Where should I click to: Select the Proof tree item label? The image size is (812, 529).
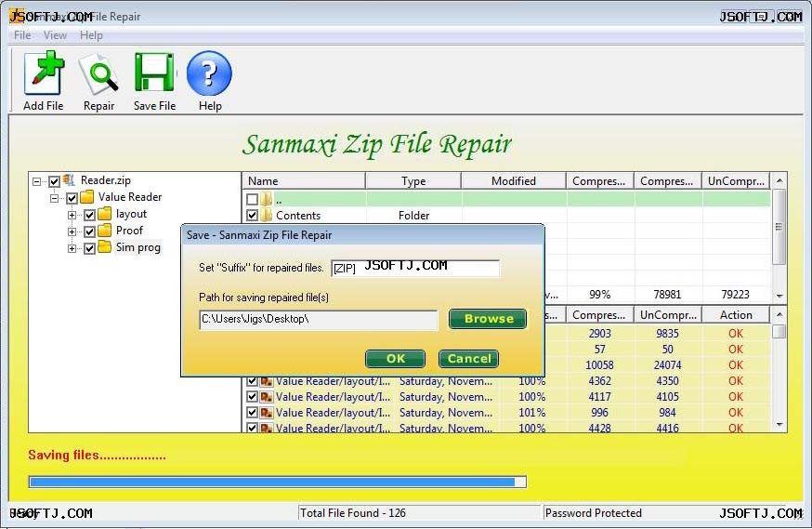pyautogui.click(x=129, y=231)
